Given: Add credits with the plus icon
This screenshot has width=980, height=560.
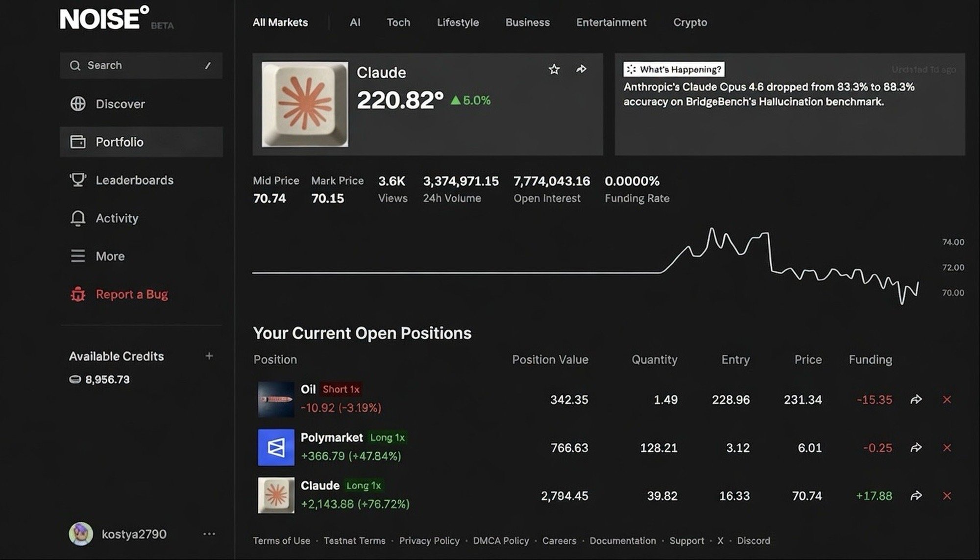Looking at the screenshot, I should coord(209,356).
